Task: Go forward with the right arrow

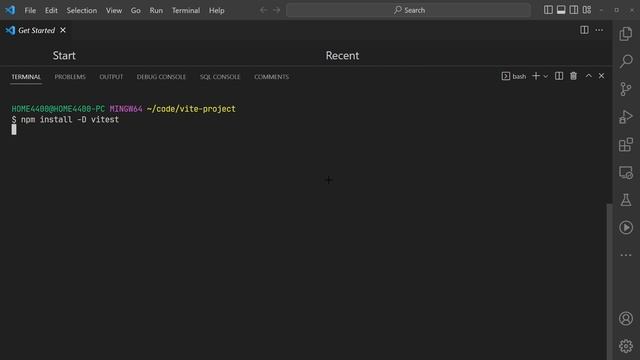Action: [x=276, y=10]
